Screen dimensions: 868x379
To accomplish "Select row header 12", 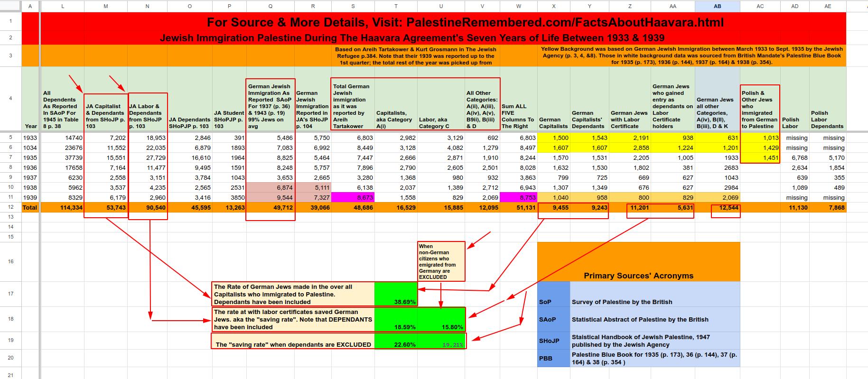I will pos(10,207).
